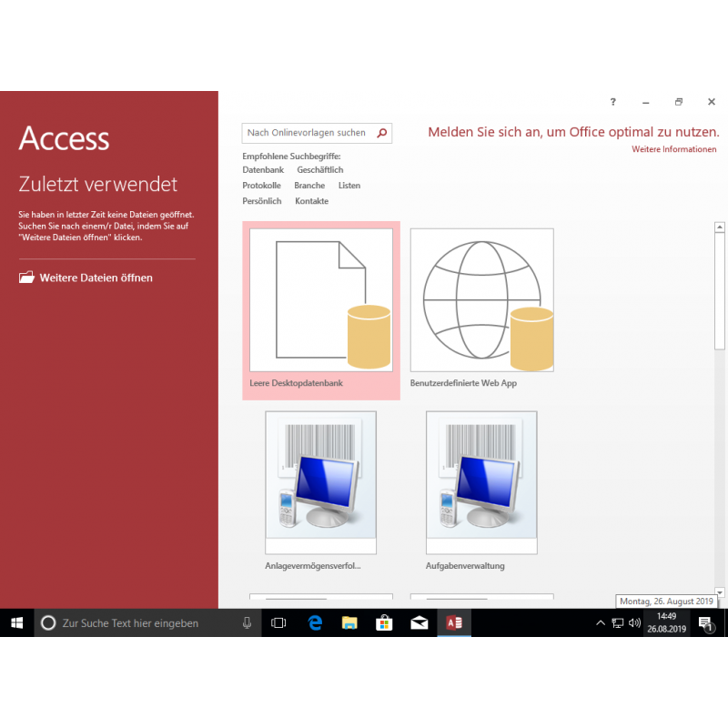Select the Leere Desktopdatenbank template

coord(321,309)
